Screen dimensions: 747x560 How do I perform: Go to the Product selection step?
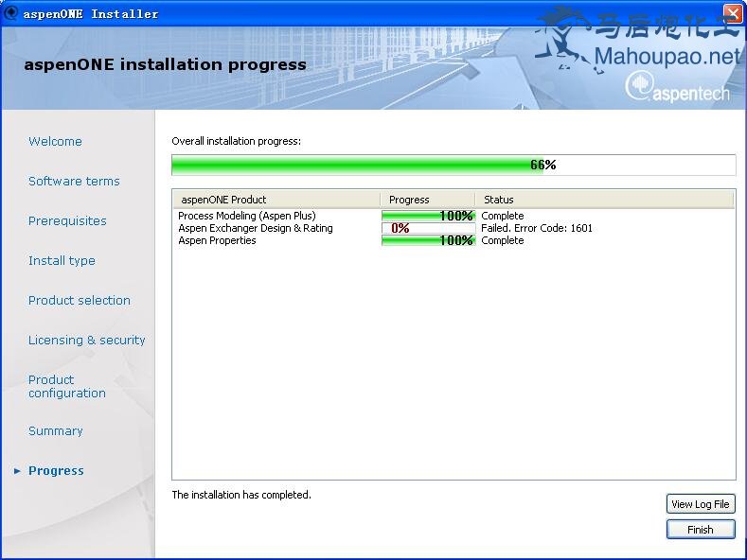click(x=80, y=301)
